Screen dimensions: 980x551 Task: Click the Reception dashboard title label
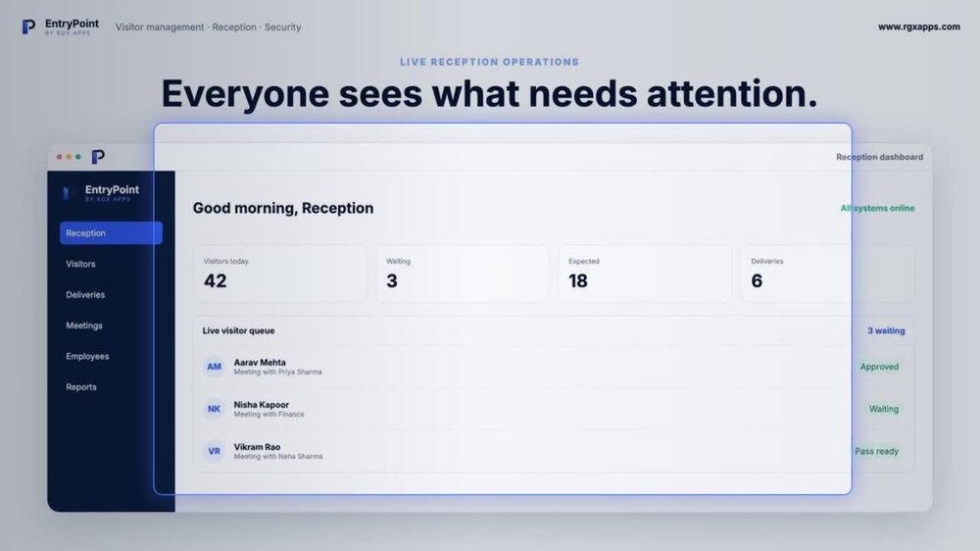tap(879, 157)
